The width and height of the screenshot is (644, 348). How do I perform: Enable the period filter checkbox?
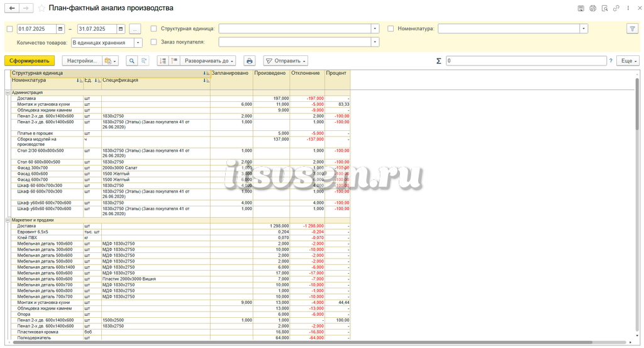pos(10,29)
